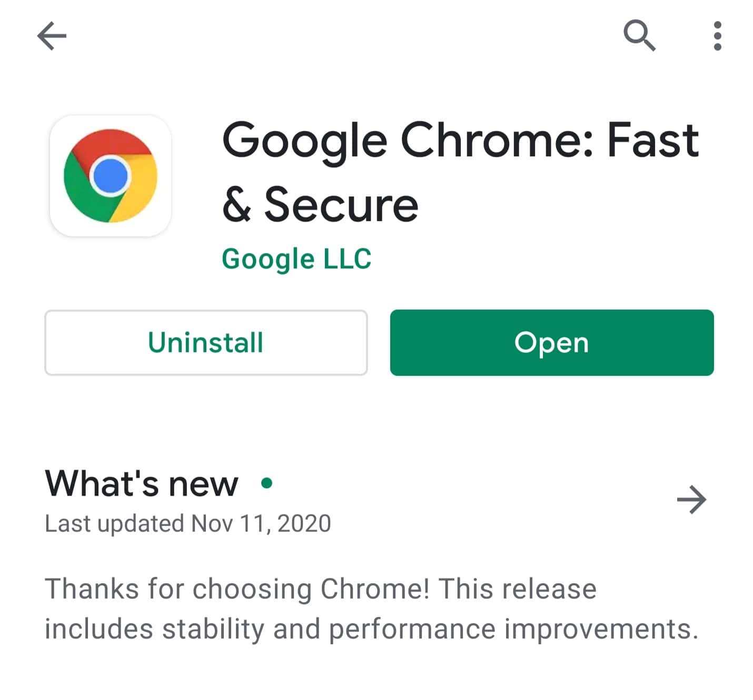This screenshot has width=753, height=700.
Task: Tap the green new-update dot indicator
Action: [x=267, y=483]
